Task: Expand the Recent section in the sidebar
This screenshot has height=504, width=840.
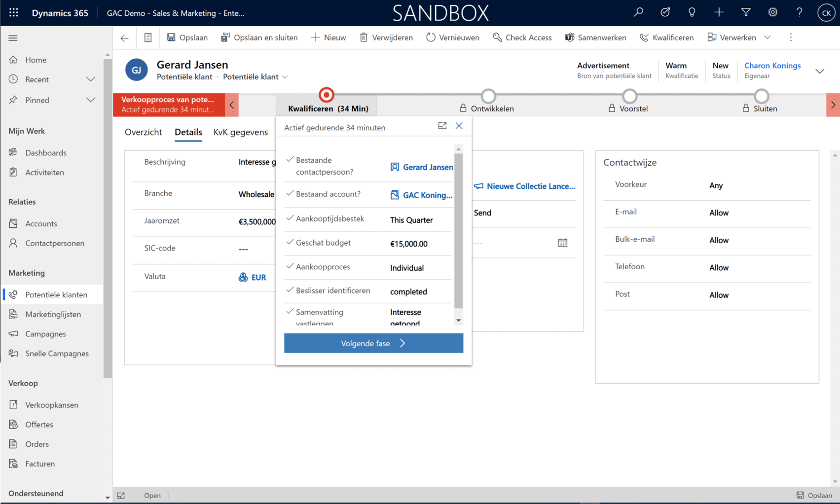Action: tap(91, 79)
